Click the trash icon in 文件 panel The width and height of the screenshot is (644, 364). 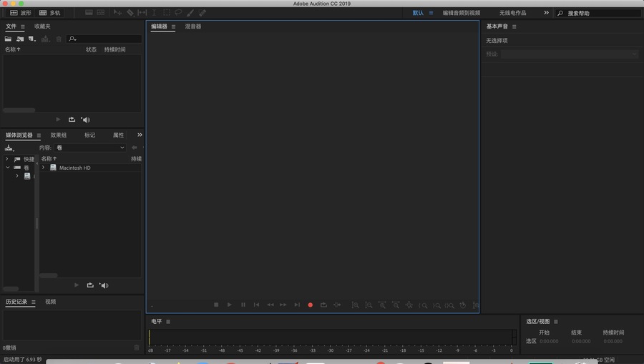click(x=59, y=39)
